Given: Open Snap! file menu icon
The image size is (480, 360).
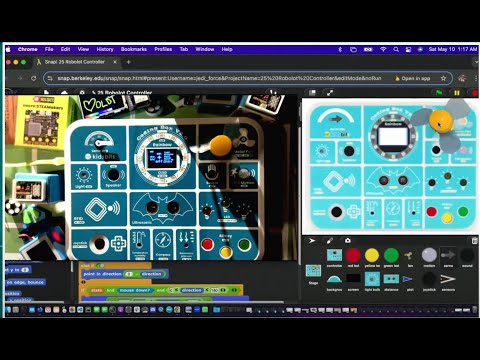Looking at the screenshot, I should [46, 93].
